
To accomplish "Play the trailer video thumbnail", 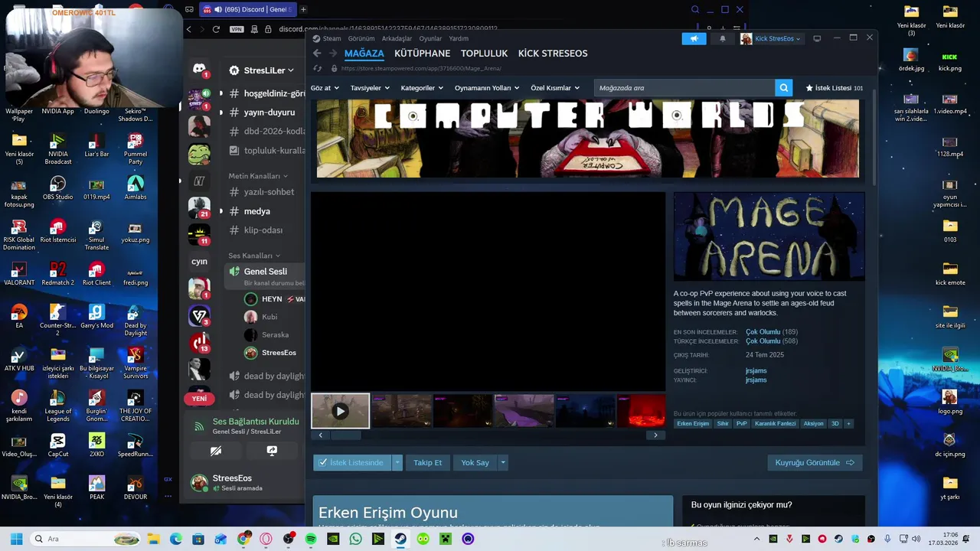I will (340, 411).
